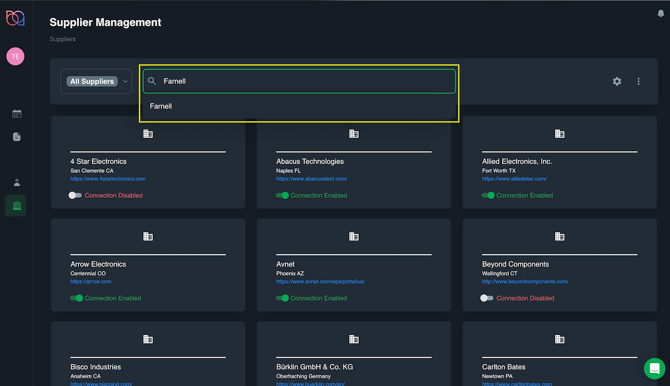Open the calendar sidebar icon
Viewport: 670px width, 386px height.
(17, 114)
